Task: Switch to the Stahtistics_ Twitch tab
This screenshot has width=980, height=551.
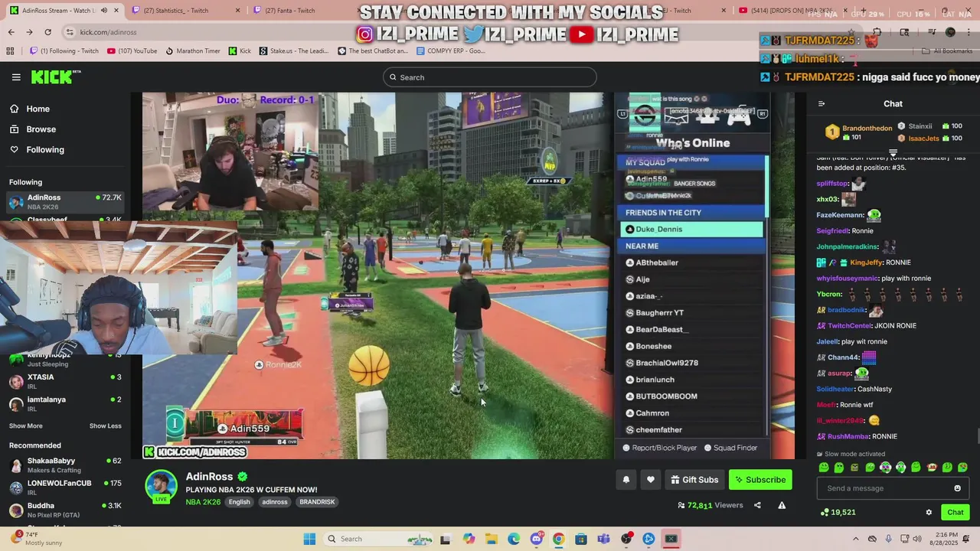Action: pos(184,10)
